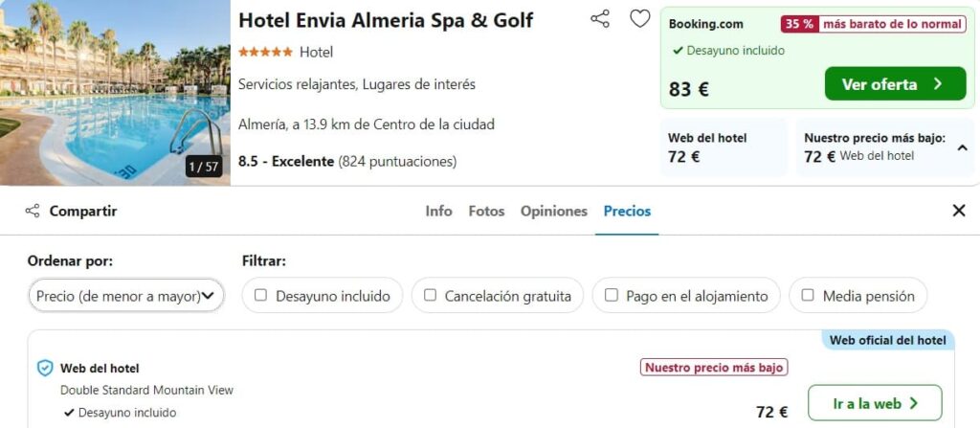This screenshot has width=980, height=428.
Task: Collapse the lowest price chevron arrow
Action: click(963, 148)
